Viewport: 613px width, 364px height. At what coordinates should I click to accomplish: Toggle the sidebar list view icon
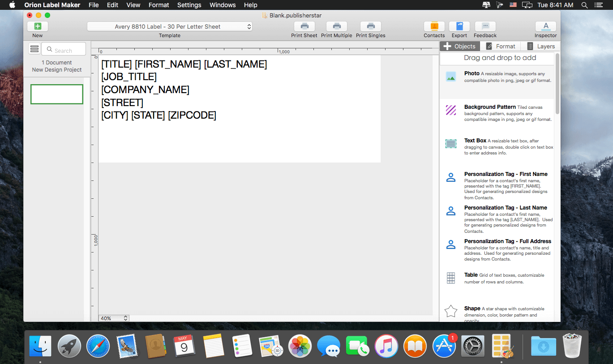click(34, 49)
